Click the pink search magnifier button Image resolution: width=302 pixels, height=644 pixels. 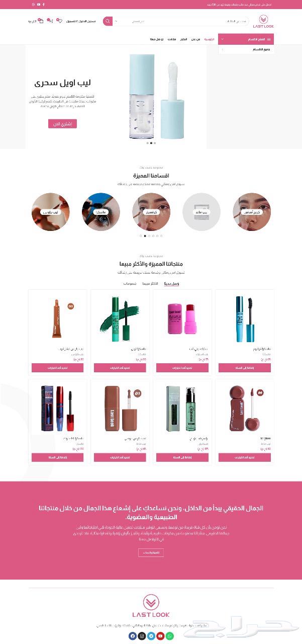click(108, 21)
